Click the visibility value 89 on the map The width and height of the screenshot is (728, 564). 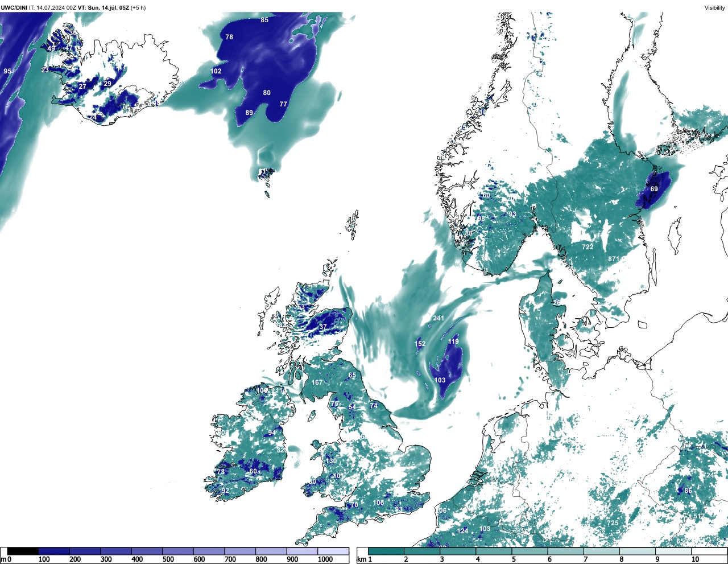(249, 113)
